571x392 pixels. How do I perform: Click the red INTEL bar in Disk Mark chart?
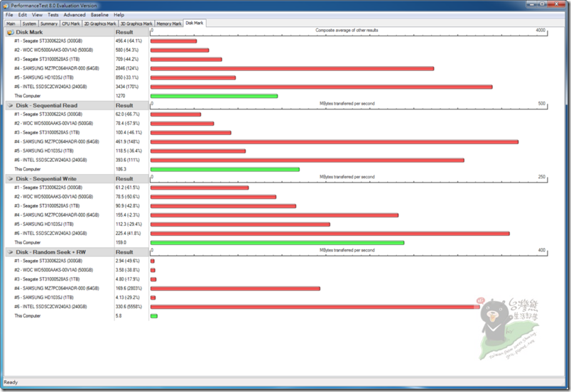pos(322,87)
